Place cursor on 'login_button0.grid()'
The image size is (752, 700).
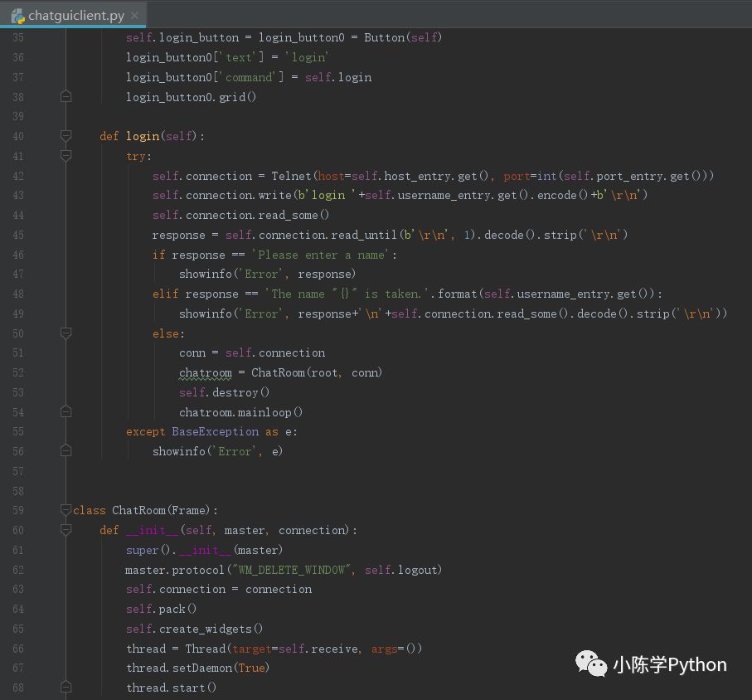191,97
